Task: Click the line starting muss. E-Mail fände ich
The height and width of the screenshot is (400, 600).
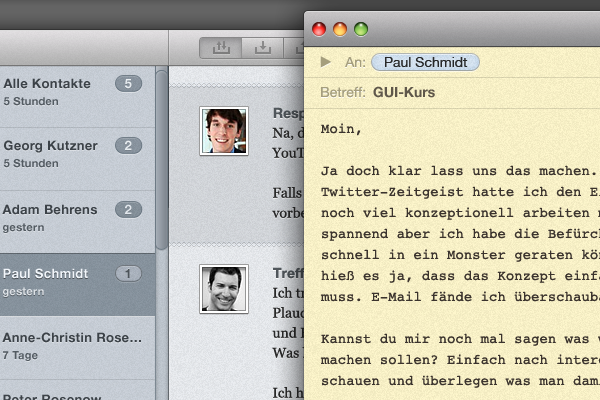Action: [x=460, y=297]
